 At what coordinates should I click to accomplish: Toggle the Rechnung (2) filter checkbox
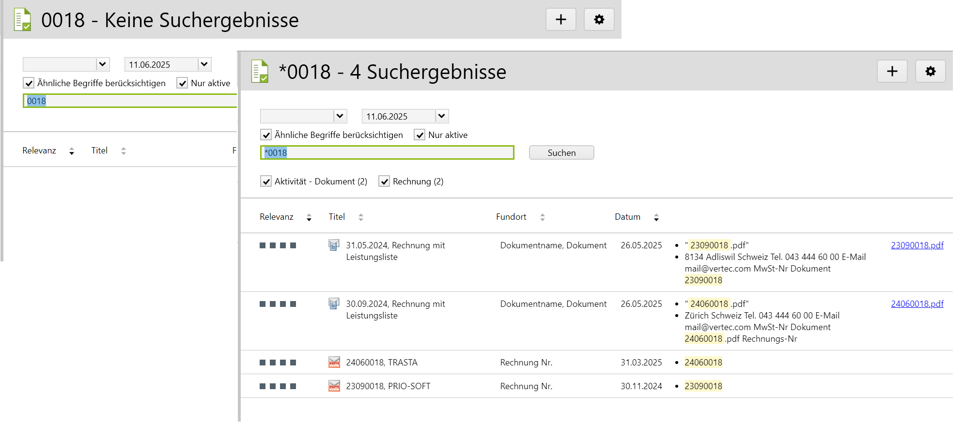[384, 182]
